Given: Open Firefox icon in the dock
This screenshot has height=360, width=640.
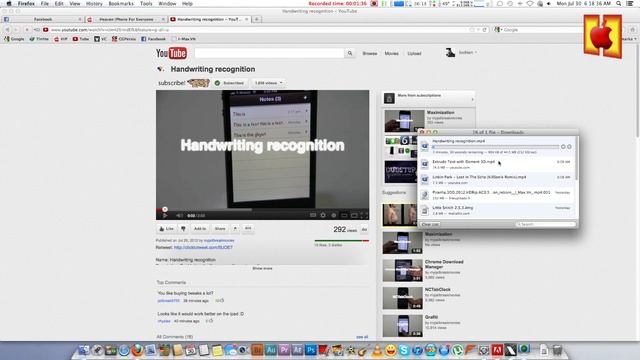Looking at the screenshot, I should pos(138,350).
